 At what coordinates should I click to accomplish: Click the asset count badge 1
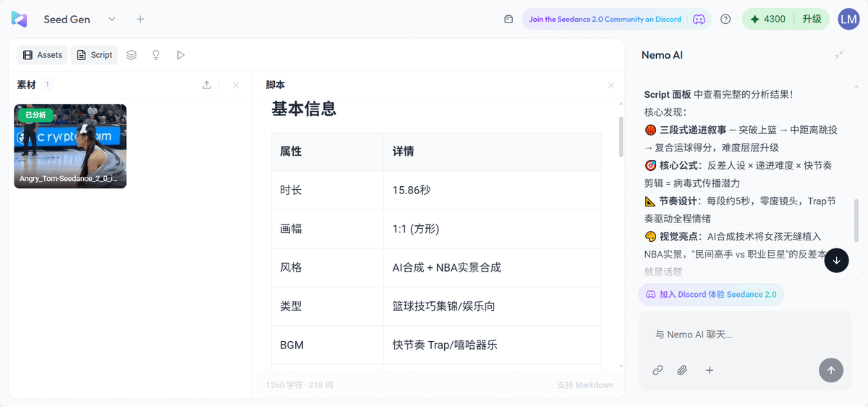(48, 85)
